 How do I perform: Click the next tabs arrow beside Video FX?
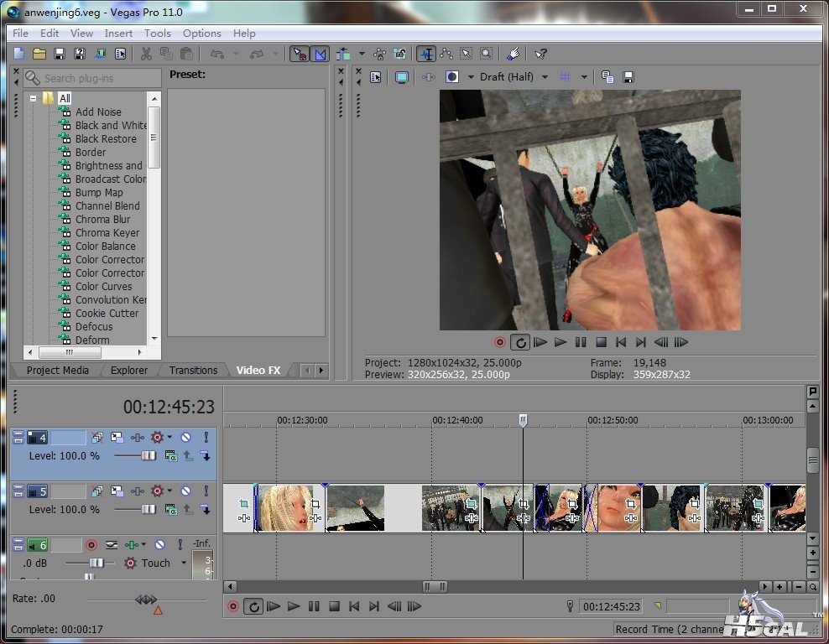click(321, 371)
